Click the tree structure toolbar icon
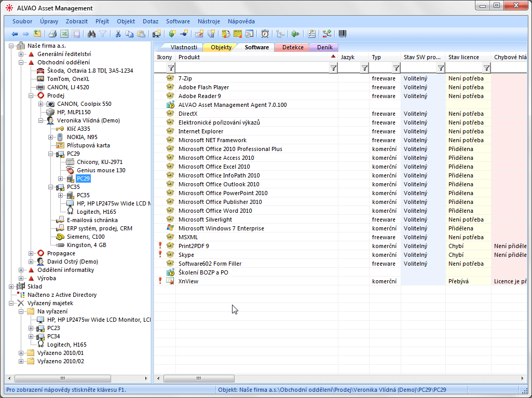 tap(280, 34)
